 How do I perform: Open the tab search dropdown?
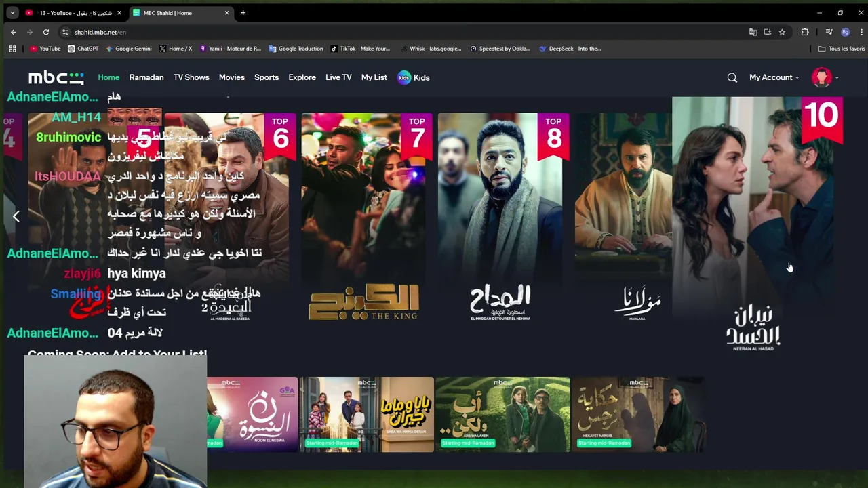click(x=12, y=13)
